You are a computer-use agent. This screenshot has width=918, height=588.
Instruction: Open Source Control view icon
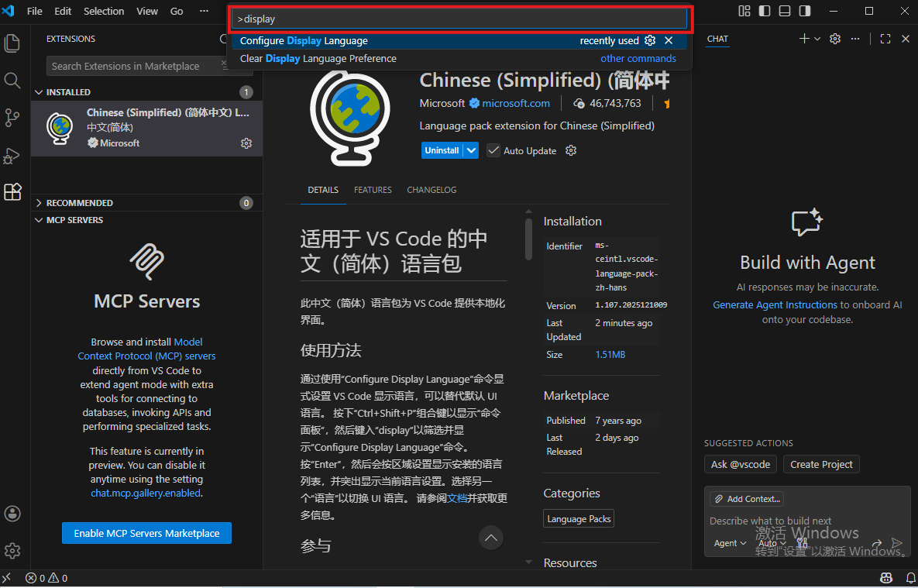click(x=12, y=118)
